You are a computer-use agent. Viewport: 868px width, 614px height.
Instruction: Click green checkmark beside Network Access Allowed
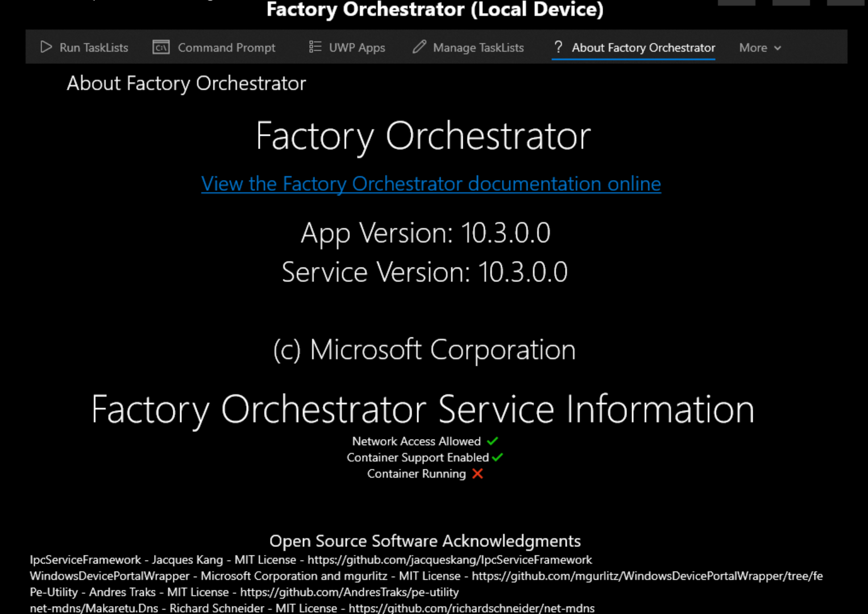coord(492,441)
